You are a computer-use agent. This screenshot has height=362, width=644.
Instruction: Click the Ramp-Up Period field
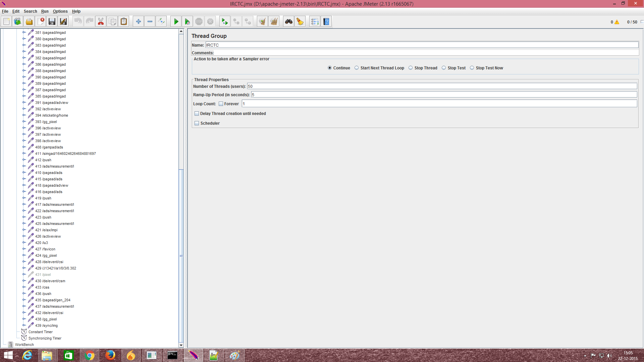click(x=444, y=95)
